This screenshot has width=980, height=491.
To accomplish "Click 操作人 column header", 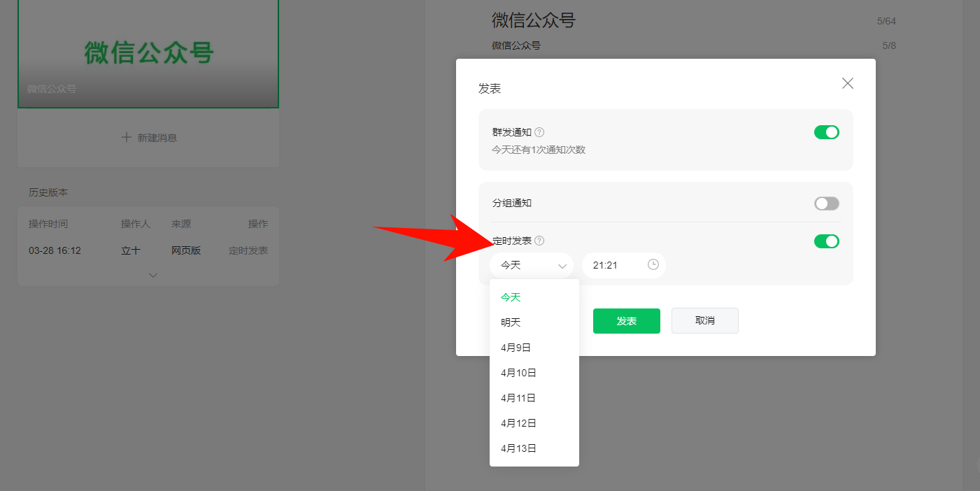I will pos(136,224).
